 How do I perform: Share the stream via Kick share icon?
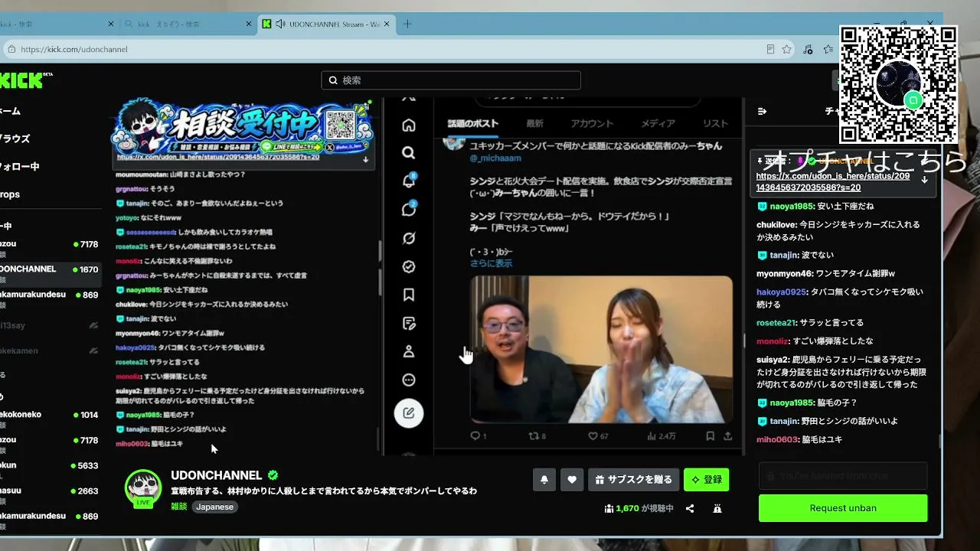click(x=690, y=508)
